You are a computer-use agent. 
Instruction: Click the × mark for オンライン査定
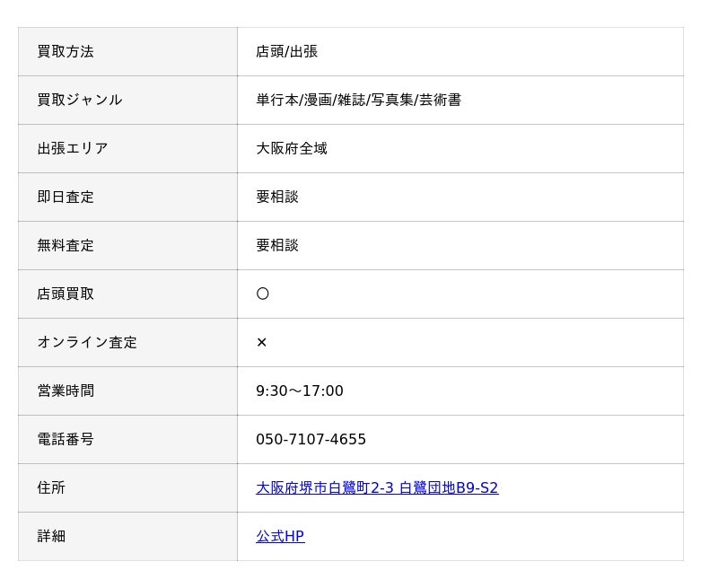261,342
